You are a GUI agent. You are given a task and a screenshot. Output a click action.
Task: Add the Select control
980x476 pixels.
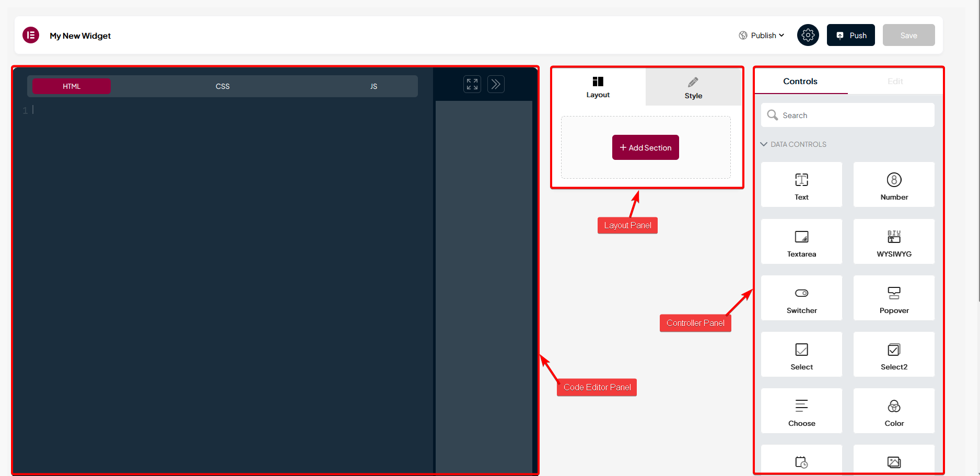point(801,354)
